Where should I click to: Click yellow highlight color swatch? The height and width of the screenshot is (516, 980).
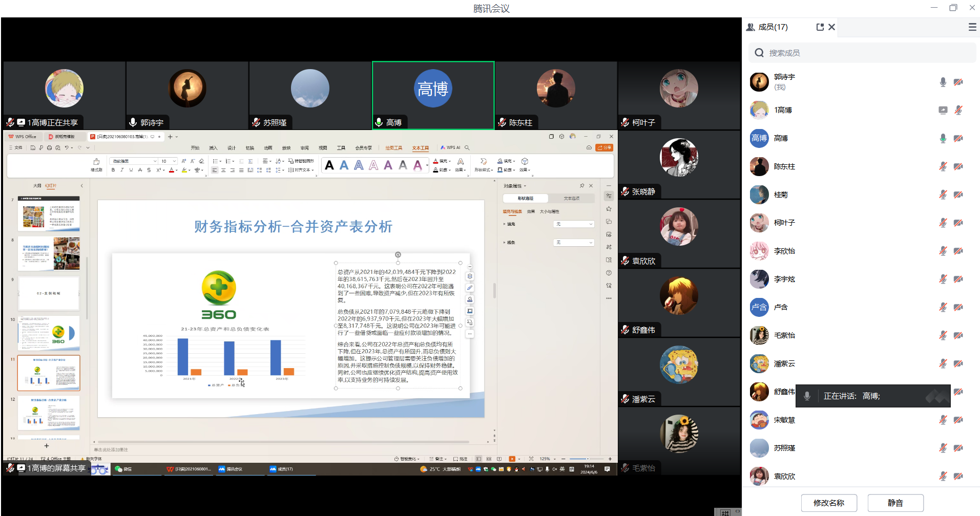[184, 170]
